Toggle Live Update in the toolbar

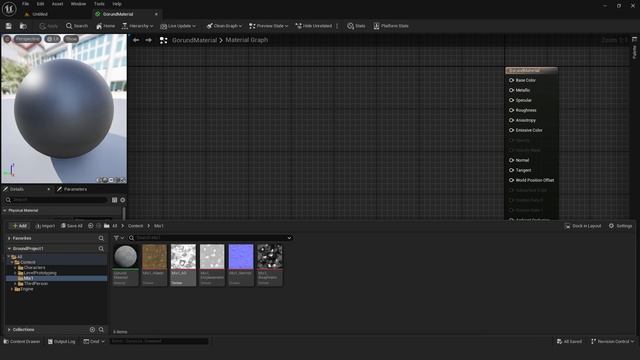[175, 26]
